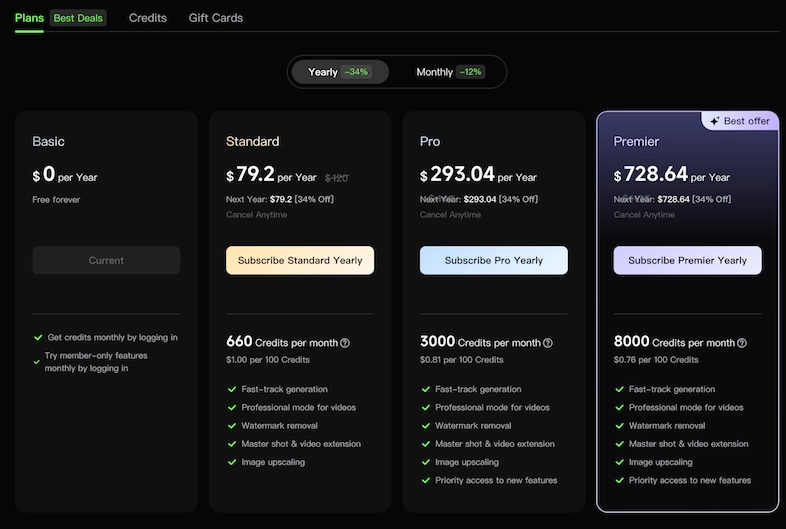Click 'Priority access to new features' in Premier
786x529 pixels.
[690, 480]
